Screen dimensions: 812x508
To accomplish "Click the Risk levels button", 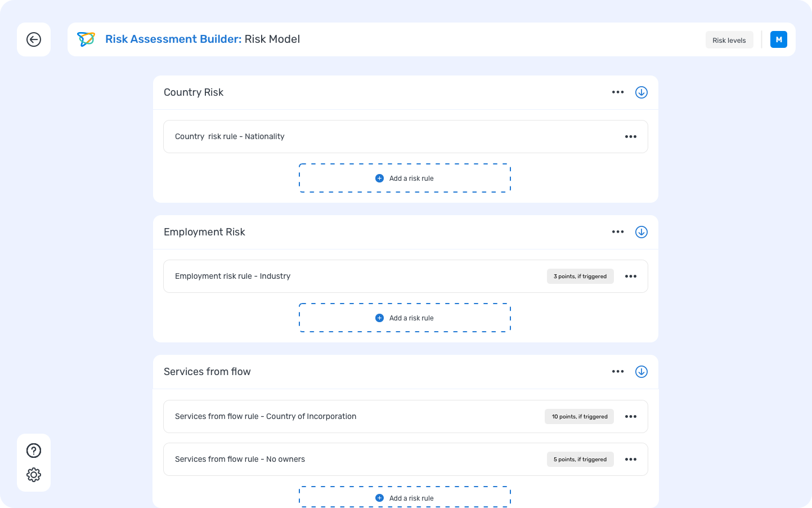I will [x=729, y=40].
